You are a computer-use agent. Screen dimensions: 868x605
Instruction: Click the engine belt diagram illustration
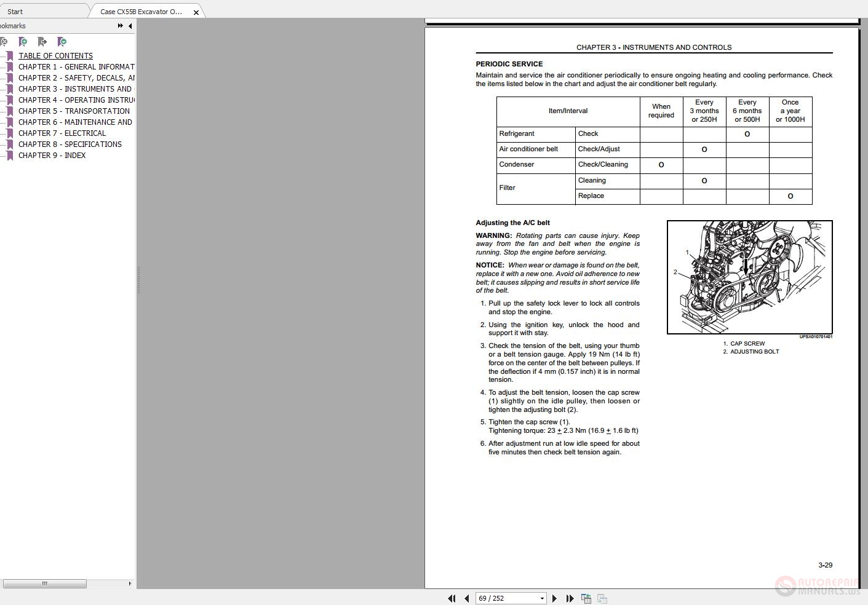pyautogui.click(x=749, y=277)
